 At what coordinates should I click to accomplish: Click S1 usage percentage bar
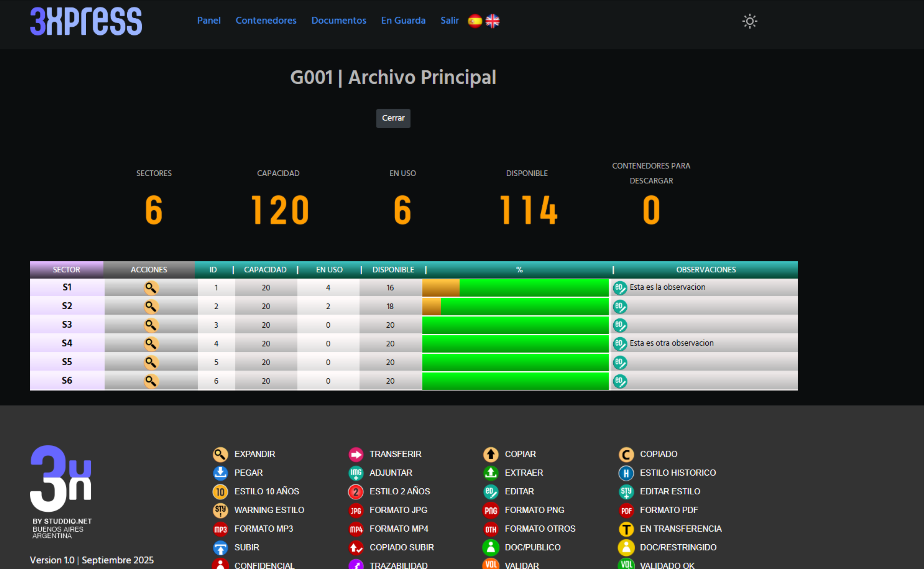coord(515,288)
